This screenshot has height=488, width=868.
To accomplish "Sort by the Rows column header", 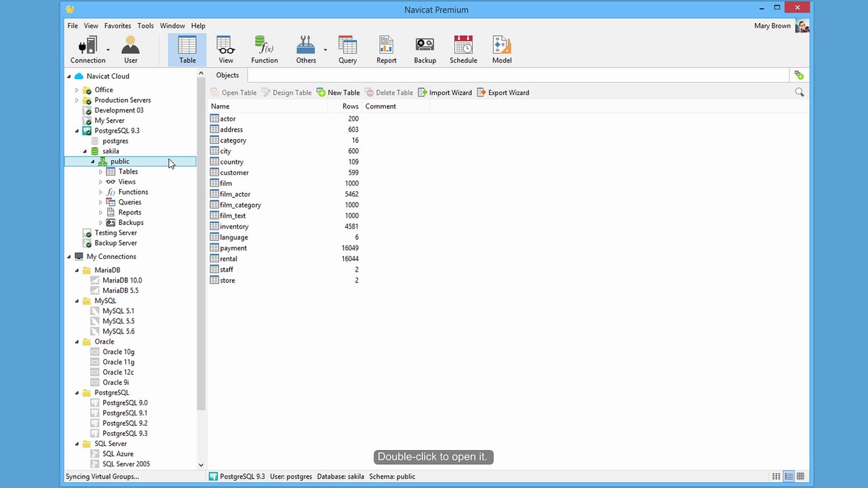I will click(344, 106).
